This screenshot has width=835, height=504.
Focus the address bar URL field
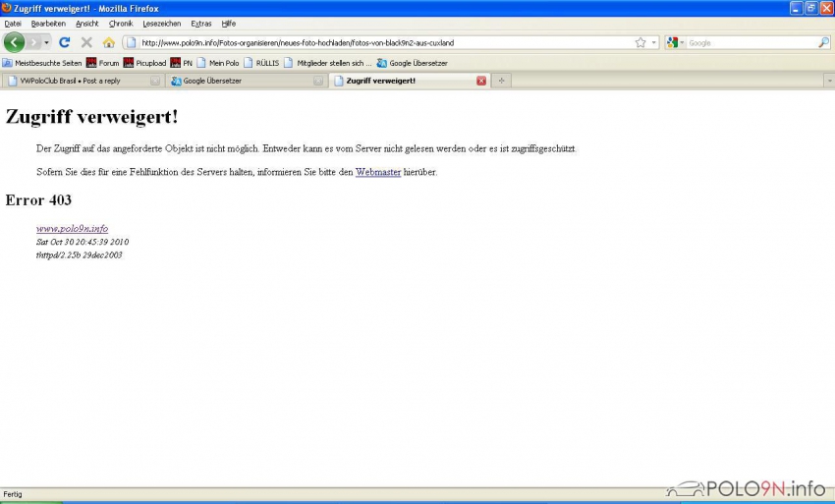point(383,42)
